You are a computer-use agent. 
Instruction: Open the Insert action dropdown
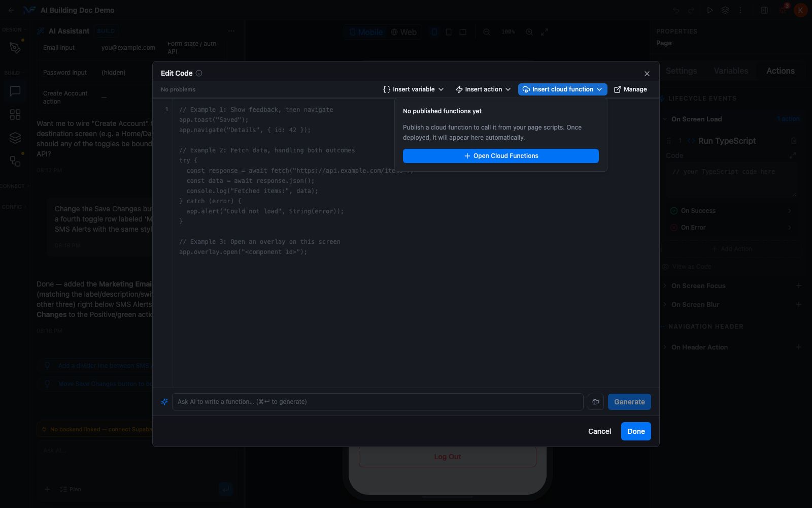point(483,89)
